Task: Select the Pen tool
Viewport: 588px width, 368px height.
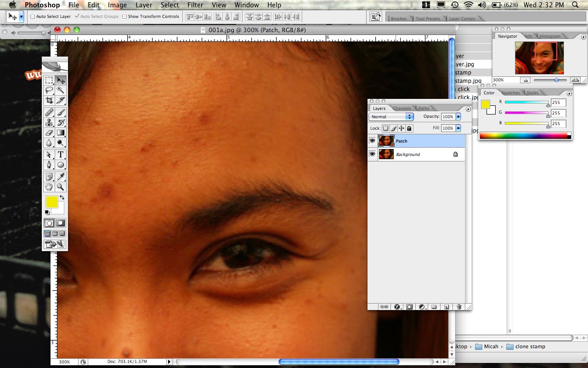Action: [x=49, y=165]
